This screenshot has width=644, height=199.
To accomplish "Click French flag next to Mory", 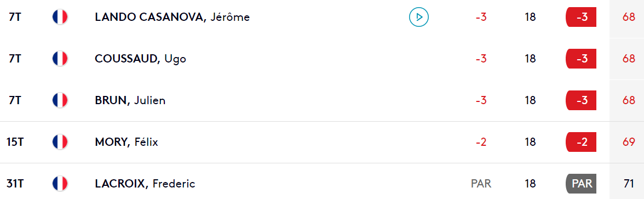I will 60,143.
